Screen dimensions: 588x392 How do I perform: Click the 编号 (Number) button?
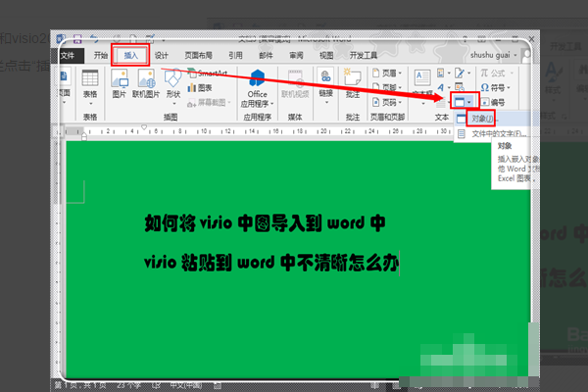click(x=493, y=102)
